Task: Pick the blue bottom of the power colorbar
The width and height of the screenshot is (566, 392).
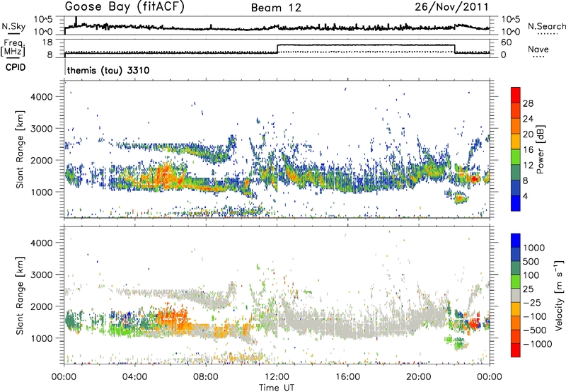Action: point(516,203)
